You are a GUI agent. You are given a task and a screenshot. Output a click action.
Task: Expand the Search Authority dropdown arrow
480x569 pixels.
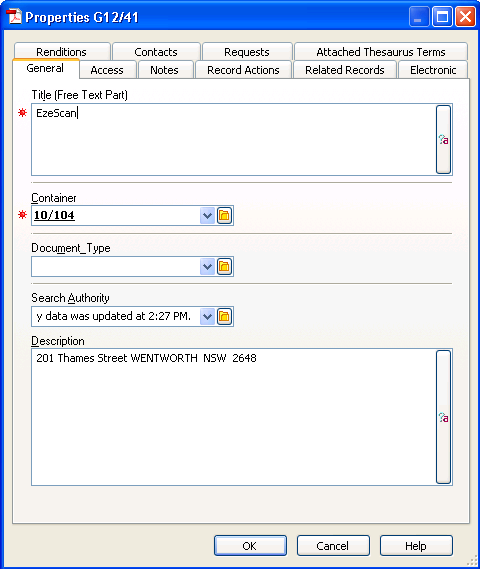coord(207,316)
